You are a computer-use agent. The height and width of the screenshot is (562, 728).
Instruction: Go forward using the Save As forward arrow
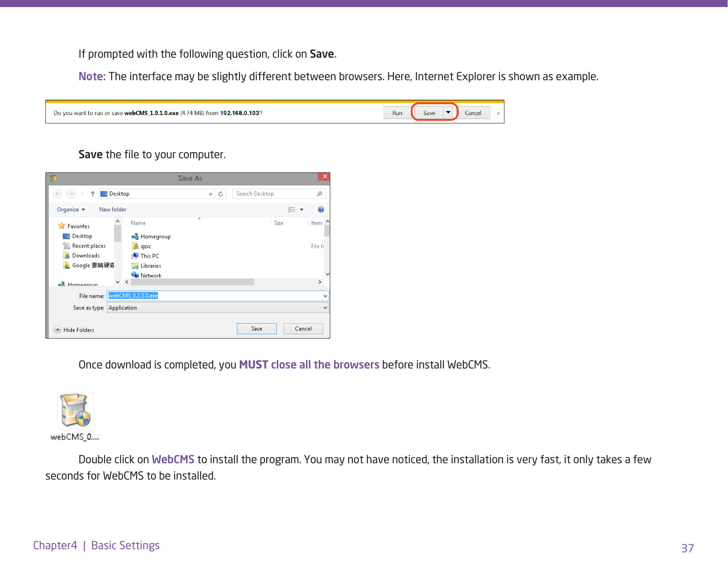tap(71, 194)
